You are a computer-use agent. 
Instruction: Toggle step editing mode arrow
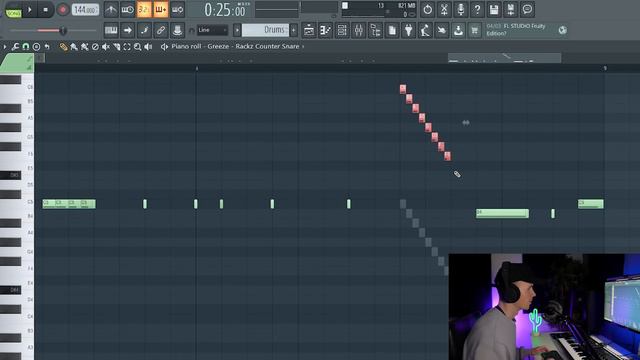[x=128, y=30]
